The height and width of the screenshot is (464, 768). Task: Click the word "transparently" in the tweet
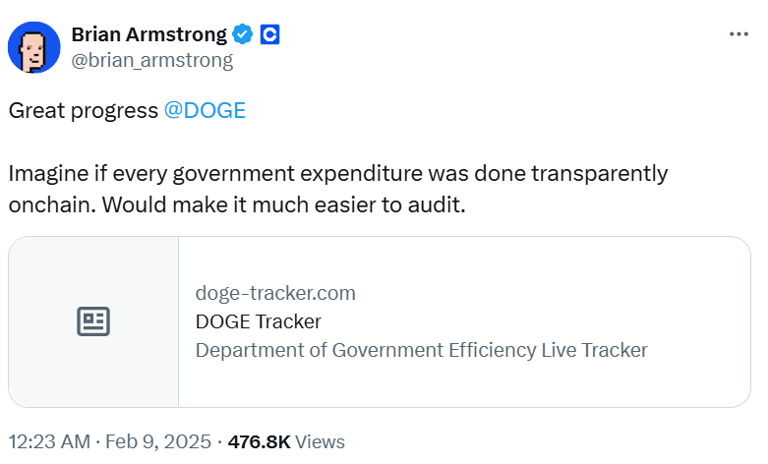tap(603, 173)
